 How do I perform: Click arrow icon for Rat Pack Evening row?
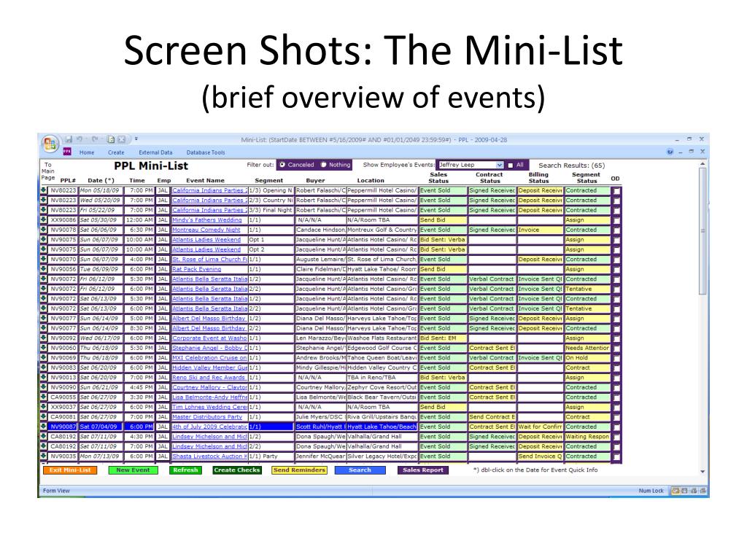click(43, 269)
